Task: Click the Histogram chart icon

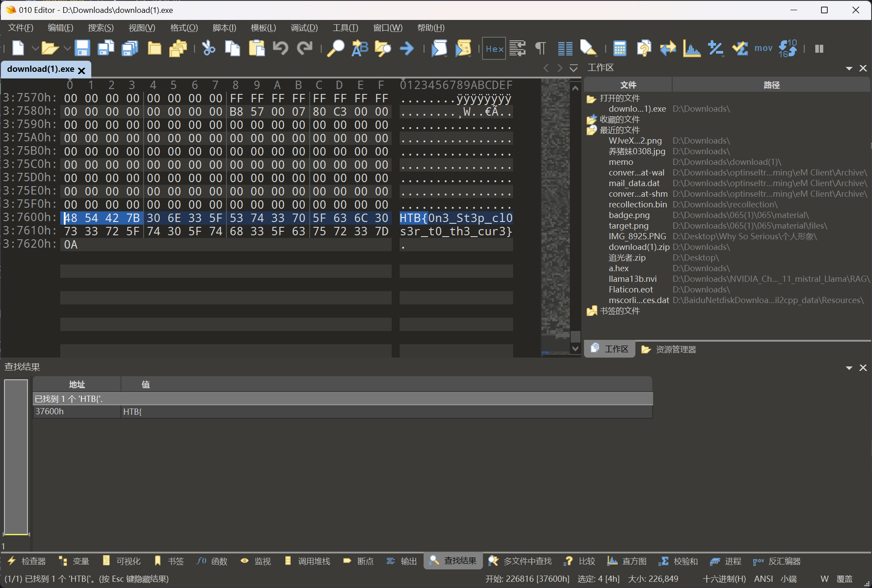Action: pyautogui.click(x=692, y=48)
